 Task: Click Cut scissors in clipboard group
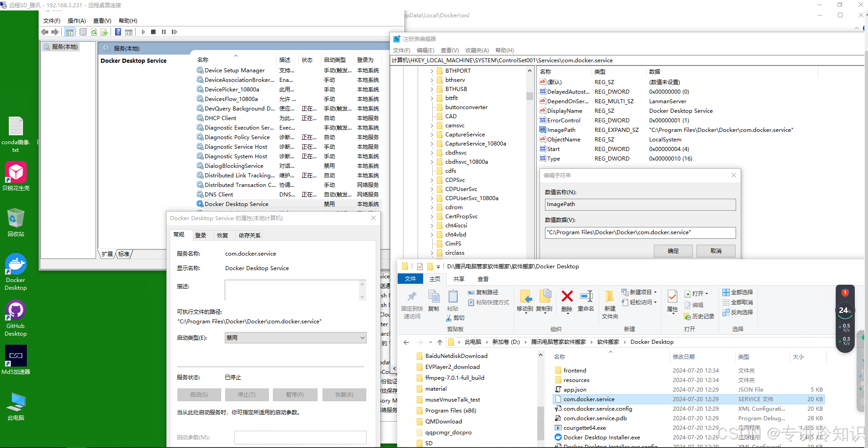[x=455, y=318]
